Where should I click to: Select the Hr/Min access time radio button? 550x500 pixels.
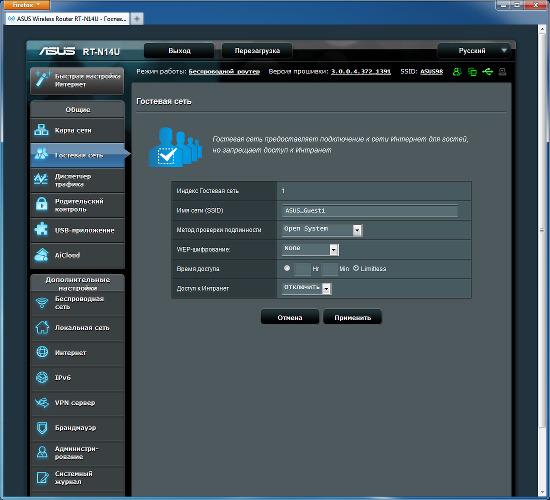pyautogui.click(x=287, y=268)
